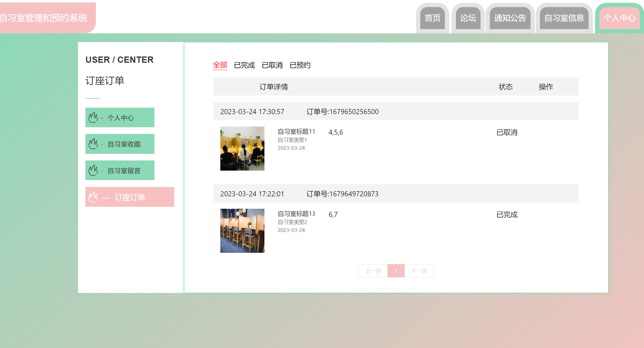Click flame icon beside 个人中心 sidebar item
Viewport: 644px width, 348px height.
pyautogui.click(x=93, y=118)
